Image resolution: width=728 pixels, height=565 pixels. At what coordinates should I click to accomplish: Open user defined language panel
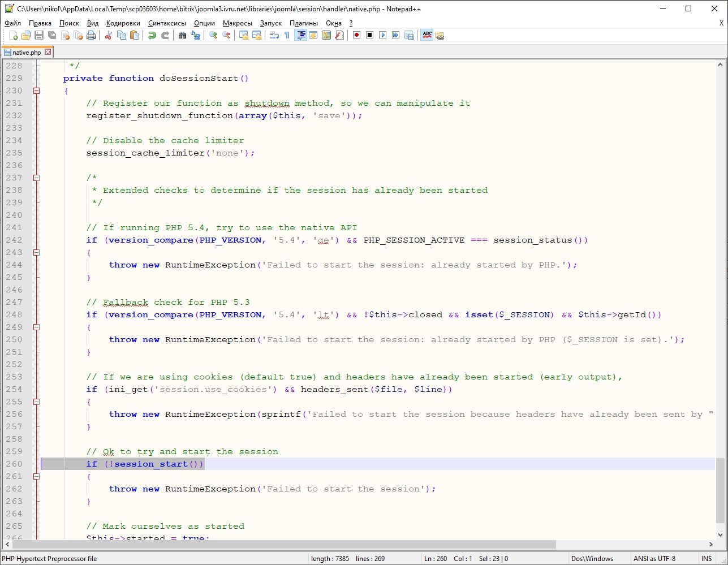(313, 35)
